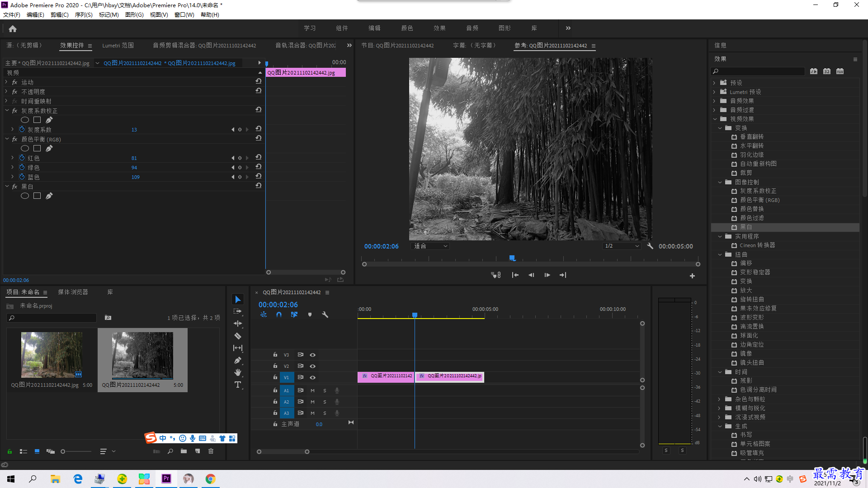
Task: Open playback resolution dropdown 1/2
Action: click(622, 246)
